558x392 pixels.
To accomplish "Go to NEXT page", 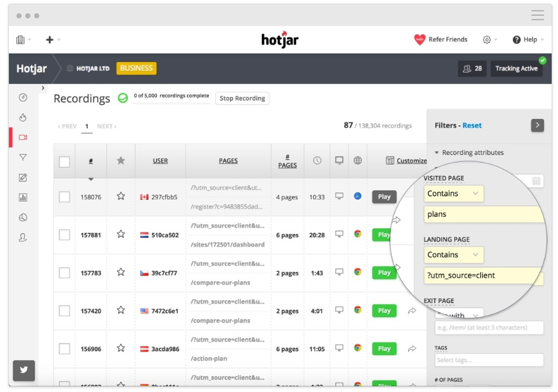I will [x=107, y=126].
